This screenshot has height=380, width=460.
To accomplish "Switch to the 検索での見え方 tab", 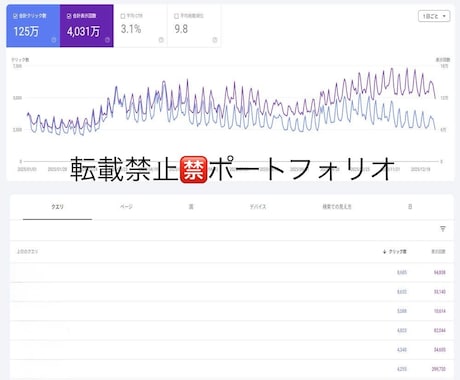I will click(x=337, y=207).
